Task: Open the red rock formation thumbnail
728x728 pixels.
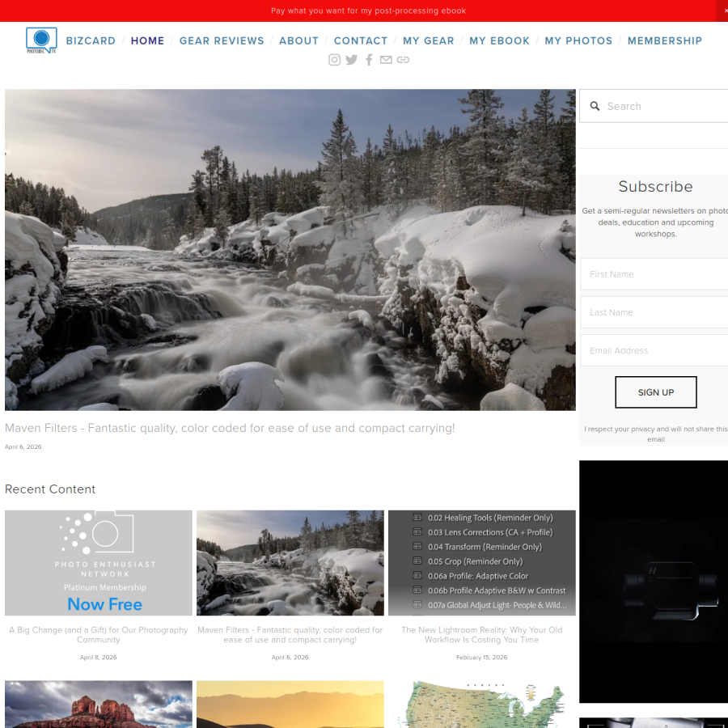Action: (x=99, y=705)
